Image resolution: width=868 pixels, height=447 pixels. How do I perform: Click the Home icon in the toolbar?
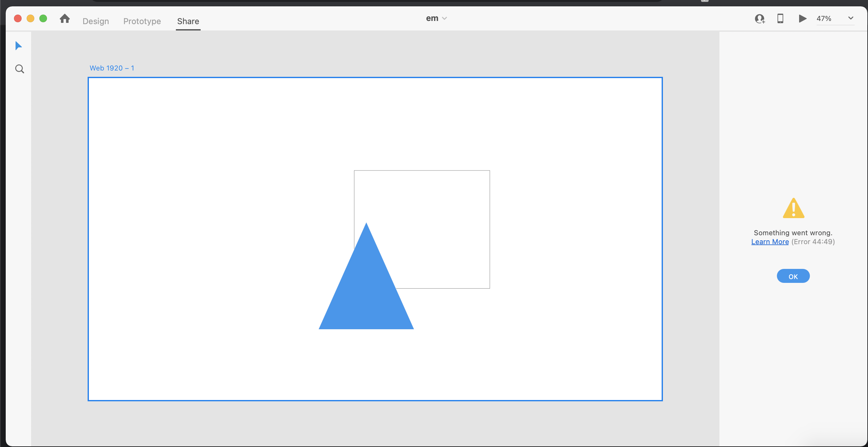(x=64, y=19)
